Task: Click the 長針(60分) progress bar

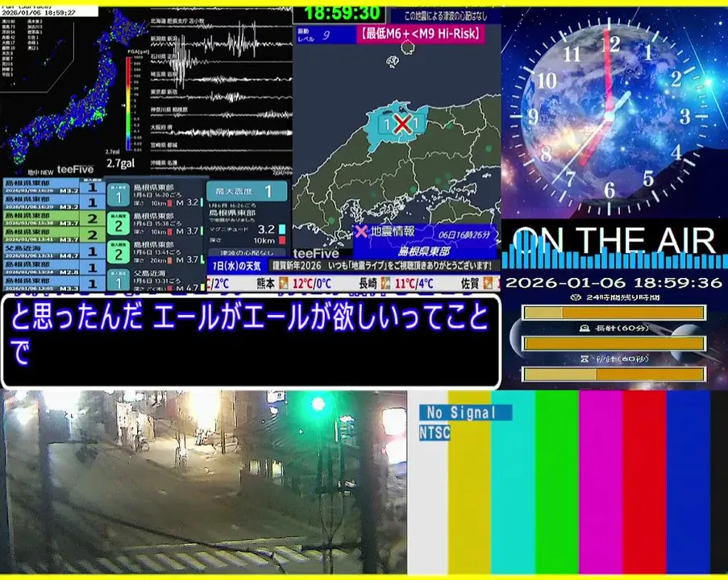Action: point(614,343)
